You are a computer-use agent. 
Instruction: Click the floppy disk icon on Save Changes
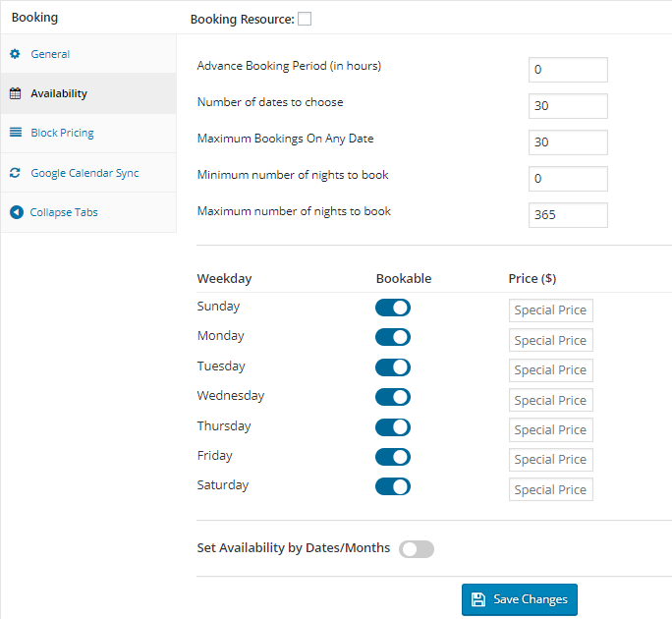coord(478,599)
